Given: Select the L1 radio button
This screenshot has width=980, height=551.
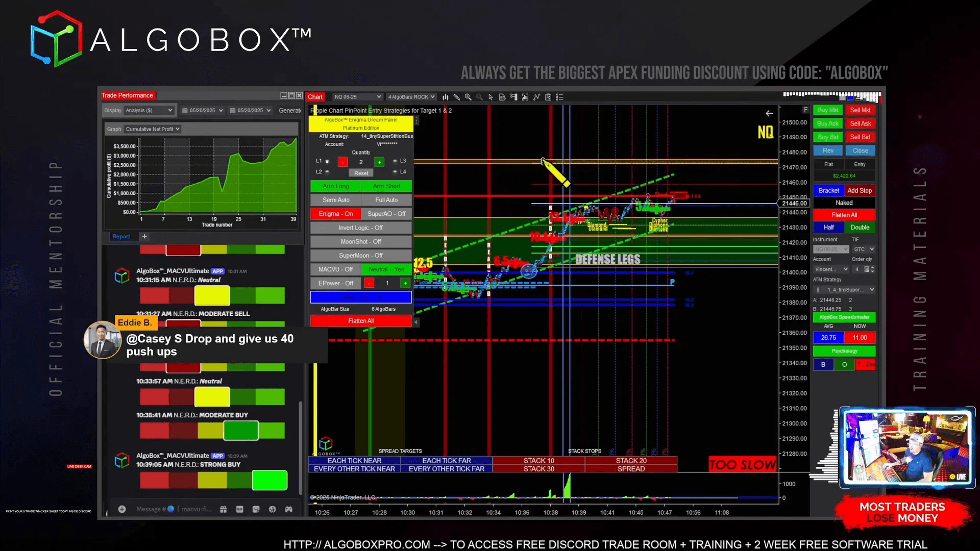Looking at the screenshot, I should [327, 161].
